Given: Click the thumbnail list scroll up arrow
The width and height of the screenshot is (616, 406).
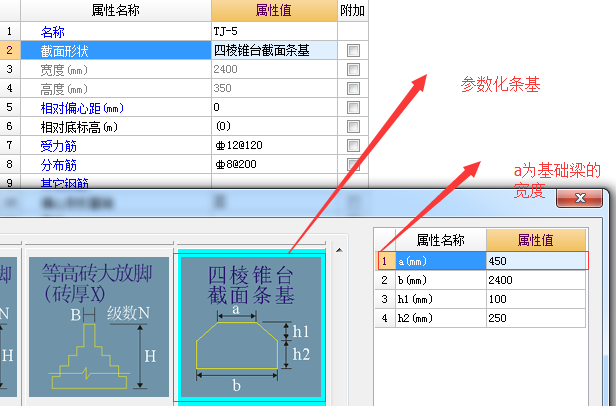Looking at the screenshot, I should (x=339, y=250).
